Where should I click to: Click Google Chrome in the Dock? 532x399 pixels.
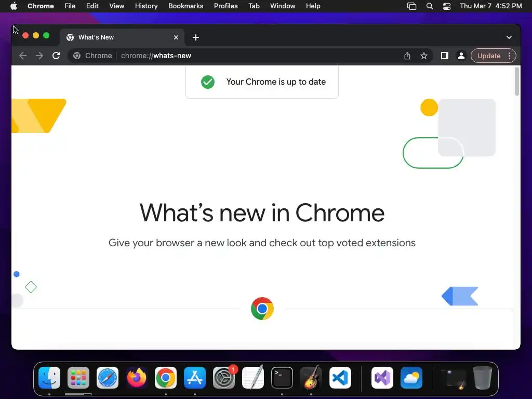(166, 378)
